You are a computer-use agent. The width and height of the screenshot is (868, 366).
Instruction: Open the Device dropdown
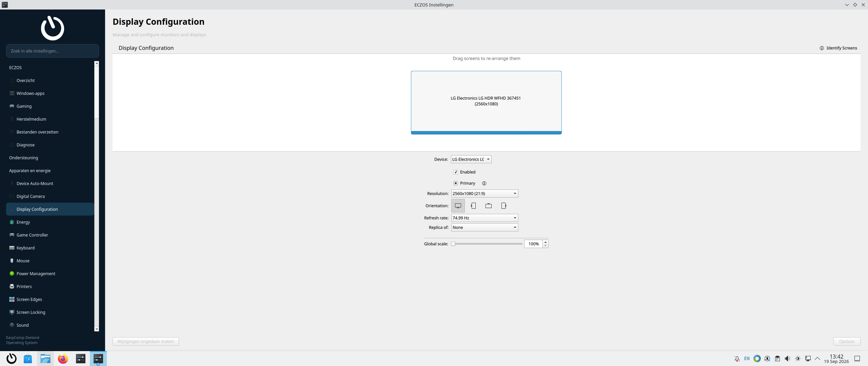point(471,159)
